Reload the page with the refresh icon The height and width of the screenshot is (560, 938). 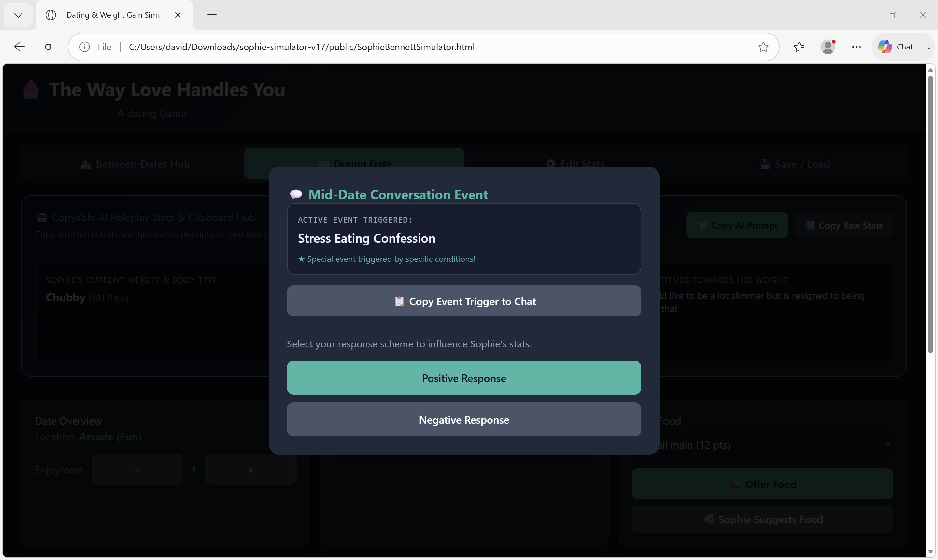[48, 47]
